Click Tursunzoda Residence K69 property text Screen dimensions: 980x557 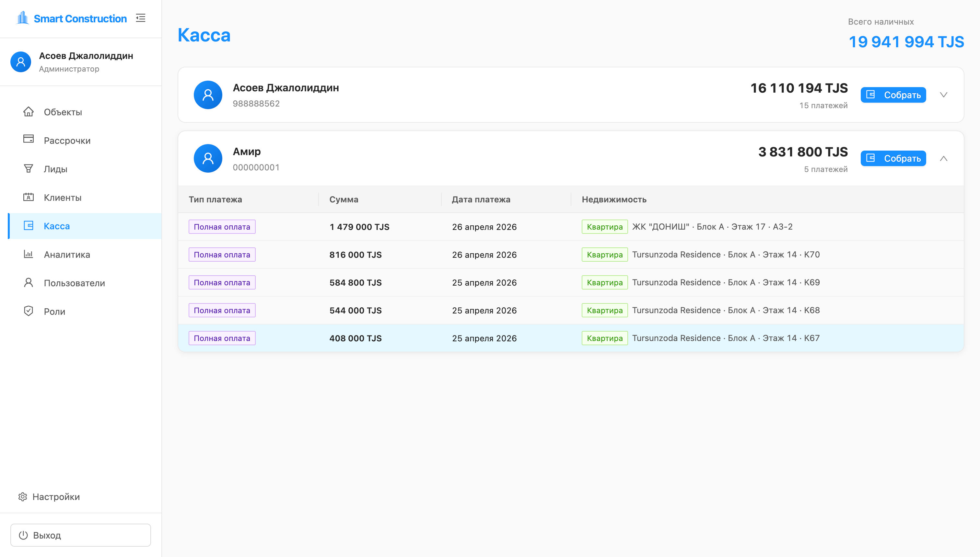pyautogui.click(x=726, y=282)
